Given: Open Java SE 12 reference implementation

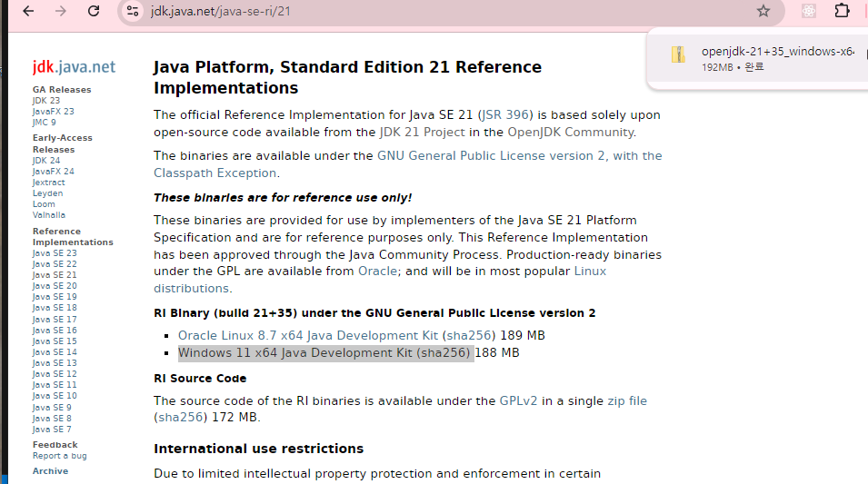Looking at the screenshot, I should 55,374.
